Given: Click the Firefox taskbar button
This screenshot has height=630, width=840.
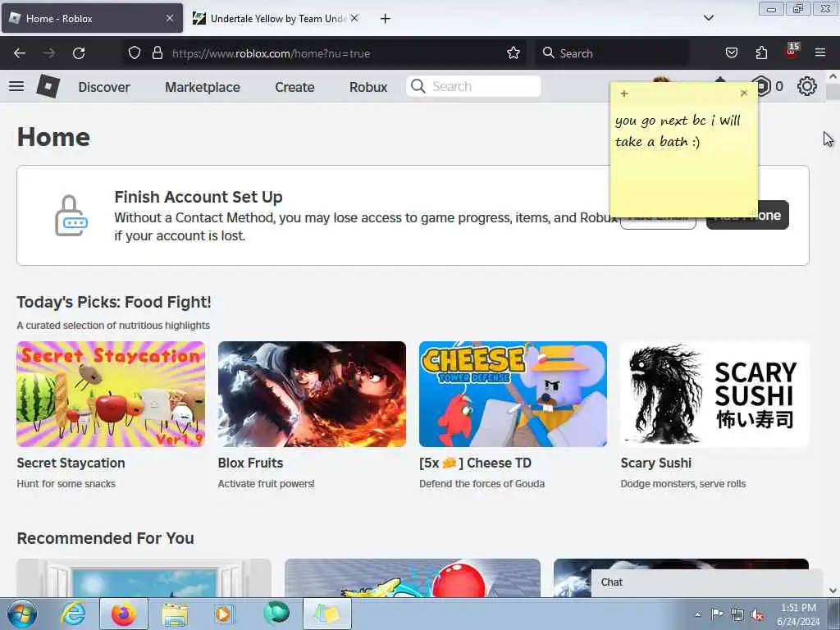Looking at the screenshot, I should 124,614.
